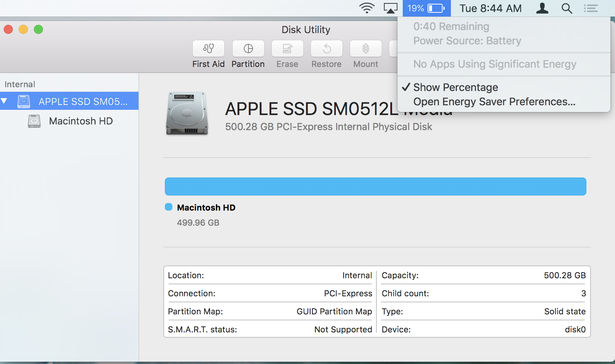Zoom the Disk Utility window
This screenshot has width=615, height=364.
point(38,29)
